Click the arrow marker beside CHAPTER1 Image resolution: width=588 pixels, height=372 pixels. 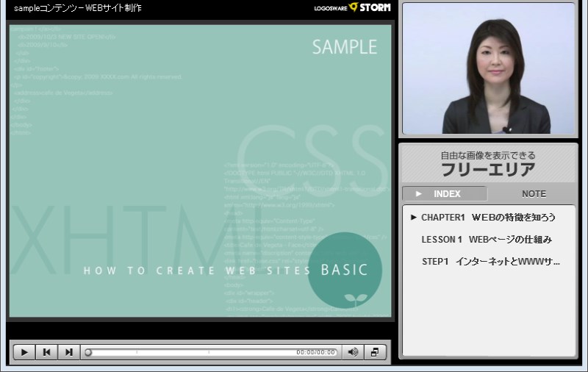[x=414, y=217]
